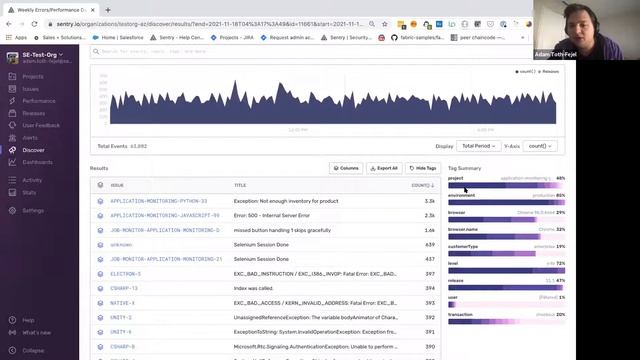Open a new browser tab
The height and width of the screenshot is (360, 640).
click(108, 10)
